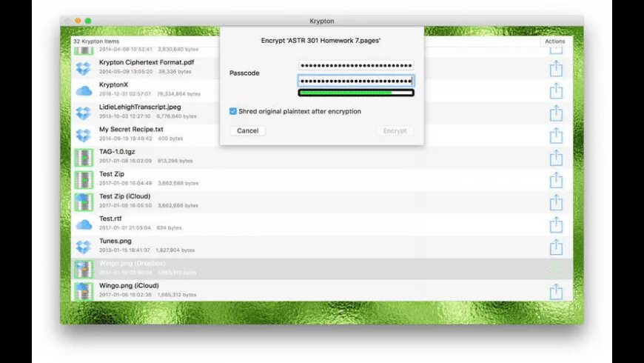Click archive icon of Test Zip
This screenshot has height=363, width=644.
click(84, 180)
